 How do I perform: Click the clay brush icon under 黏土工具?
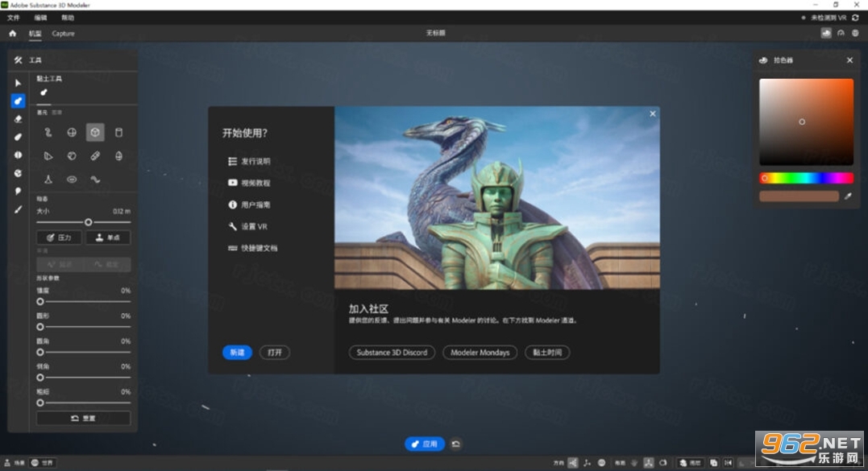tap(44, 93)
